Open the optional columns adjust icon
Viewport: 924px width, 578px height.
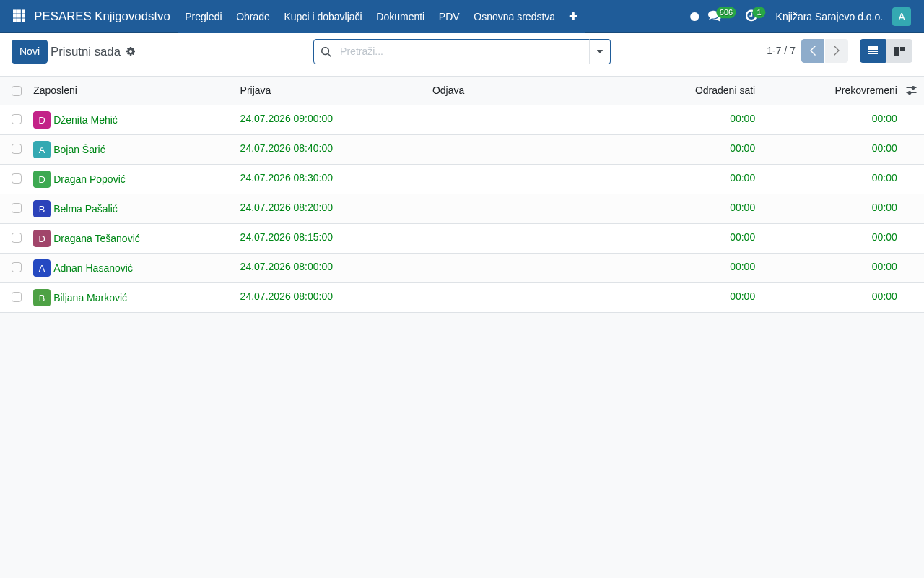coord(911,90)
